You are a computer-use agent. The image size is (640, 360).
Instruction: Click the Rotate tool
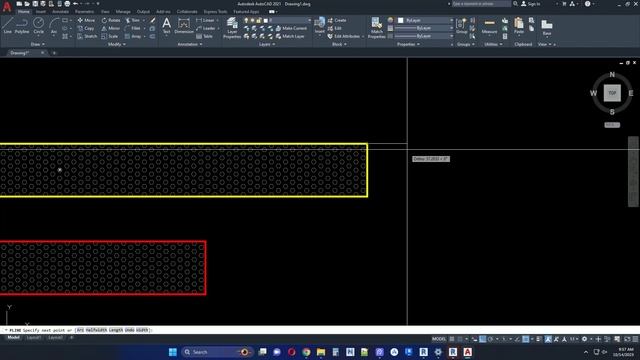(111, 20)
